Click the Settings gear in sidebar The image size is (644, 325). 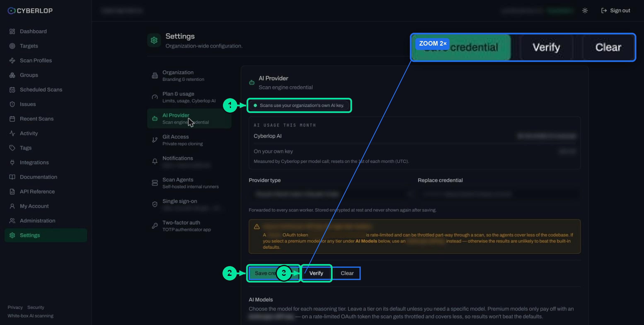(12, 235)
